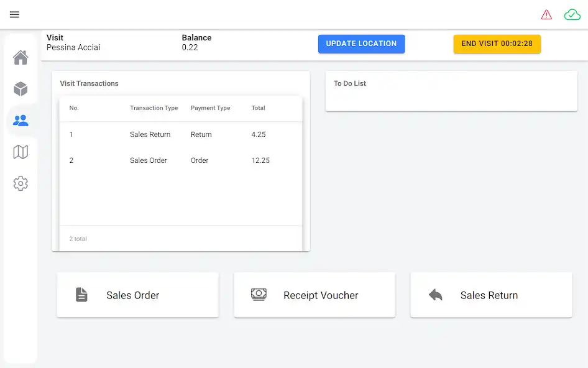Create a new Sales Order
Viewport: 588px width, 368px height.
pos(137,295)
